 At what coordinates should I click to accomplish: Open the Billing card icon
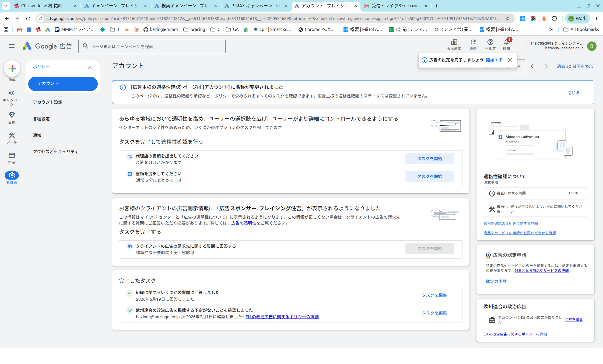12,155
